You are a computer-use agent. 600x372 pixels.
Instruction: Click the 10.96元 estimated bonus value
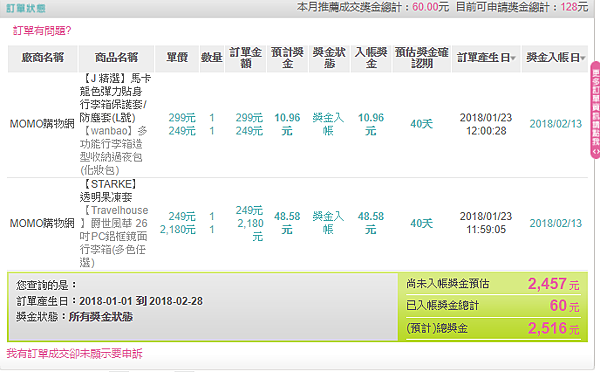(287, 124)
